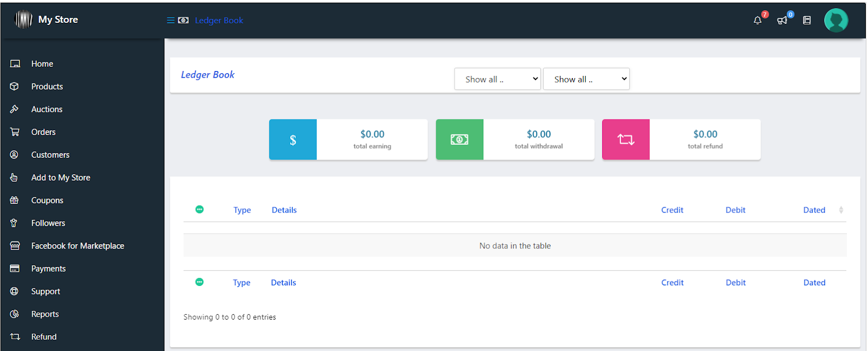
Task: Click the Facebook for Marketplace store icon
Action: point(15,246)
